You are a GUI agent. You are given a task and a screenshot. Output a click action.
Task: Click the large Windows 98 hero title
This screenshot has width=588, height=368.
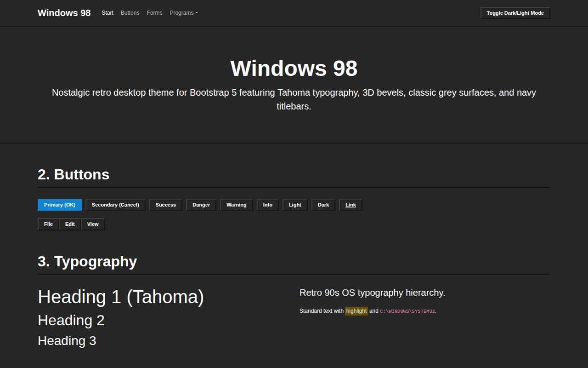click(294, 68)
